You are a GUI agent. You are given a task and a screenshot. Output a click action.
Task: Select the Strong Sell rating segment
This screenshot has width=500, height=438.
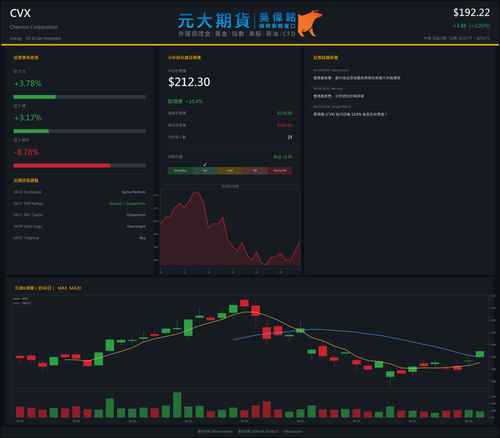click(x=280, y=171)
